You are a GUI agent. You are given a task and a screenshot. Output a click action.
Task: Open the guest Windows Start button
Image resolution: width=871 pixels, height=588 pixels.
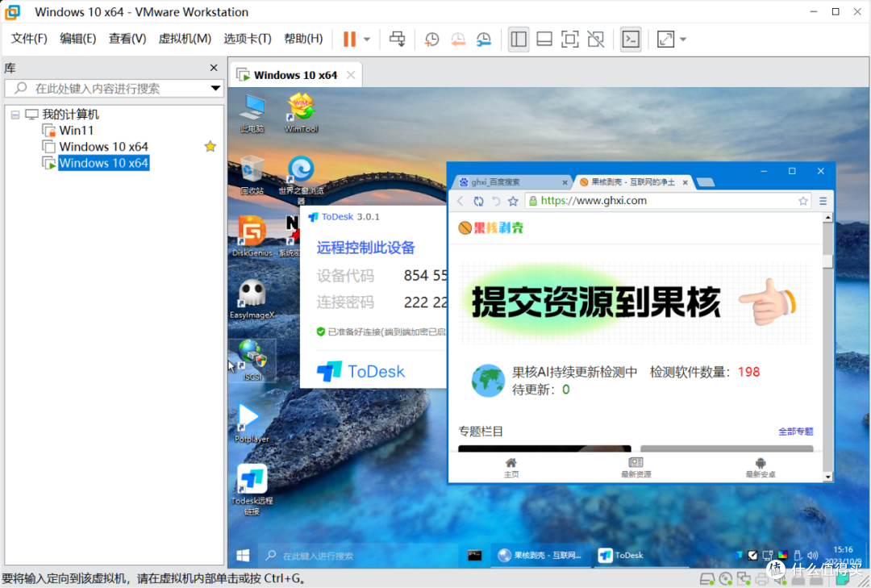click(243, 555)
